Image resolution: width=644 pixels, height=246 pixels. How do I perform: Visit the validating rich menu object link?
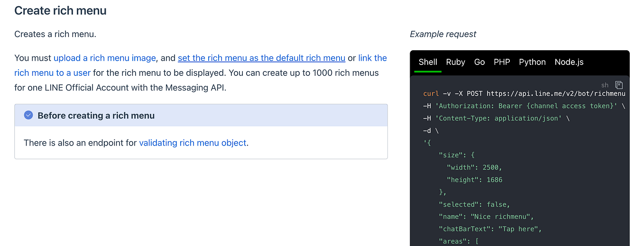click(x=193, y=143)
